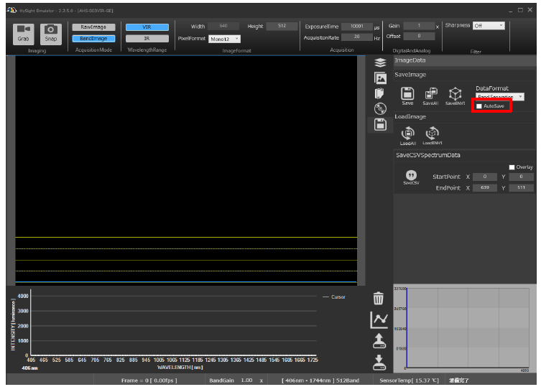Screen dimensions: 541x392
Task: Click the HySight application logo icon
Action: 11,10
